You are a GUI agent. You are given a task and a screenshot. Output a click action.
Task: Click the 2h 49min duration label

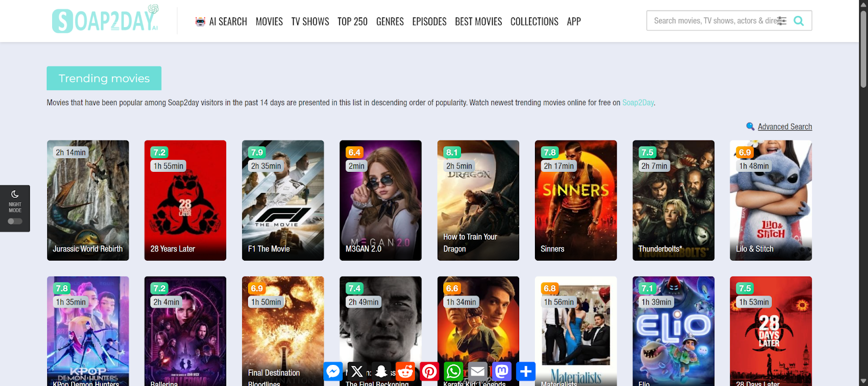[x=363, y=302]
